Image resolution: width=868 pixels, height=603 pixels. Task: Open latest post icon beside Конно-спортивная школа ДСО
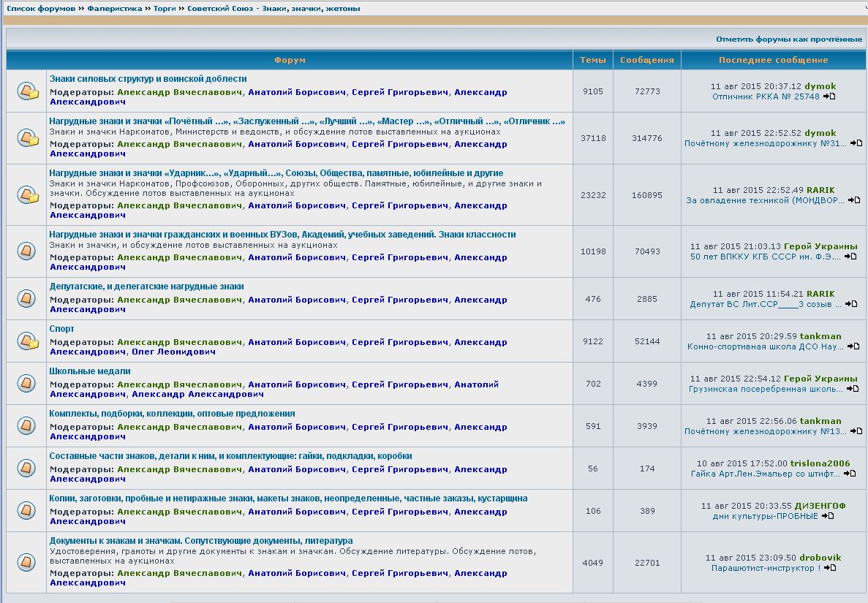(x=853, y=346)
